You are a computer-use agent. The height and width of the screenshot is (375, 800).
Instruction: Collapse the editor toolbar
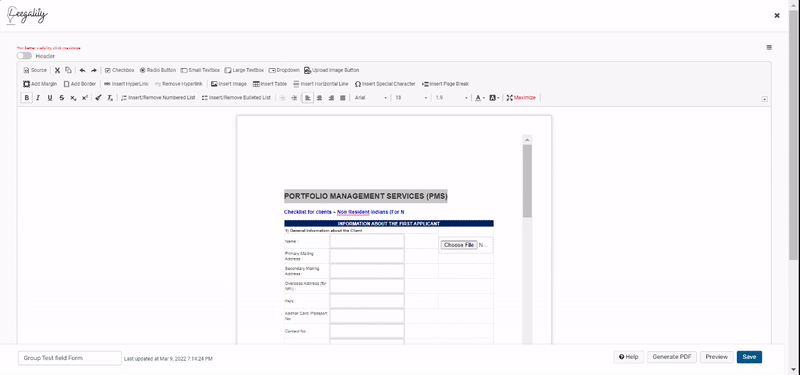click(764, 99)
